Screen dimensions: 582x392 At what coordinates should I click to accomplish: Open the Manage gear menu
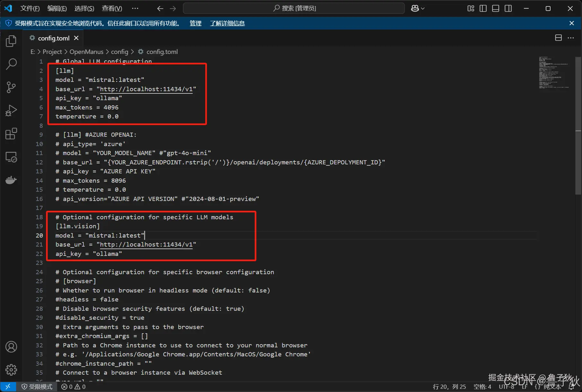pos(11,370)
